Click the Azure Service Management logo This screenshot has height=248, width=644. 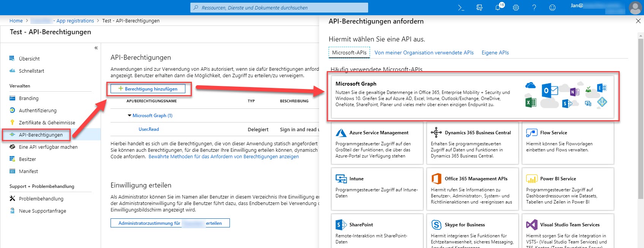pos(341,133)
